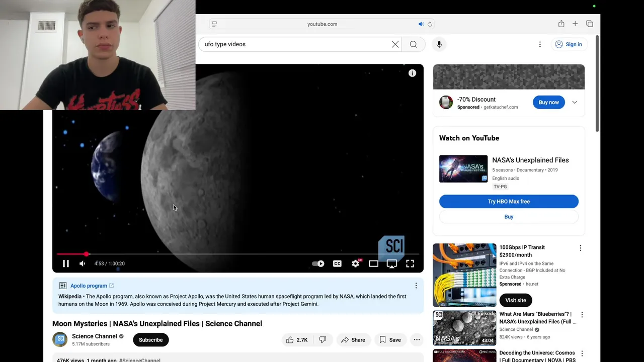The height and width of the screenshot is (362, 644).
Task: Click '100Gbps IP Transit $2900/month' title
Action: [x=522, y=251]
